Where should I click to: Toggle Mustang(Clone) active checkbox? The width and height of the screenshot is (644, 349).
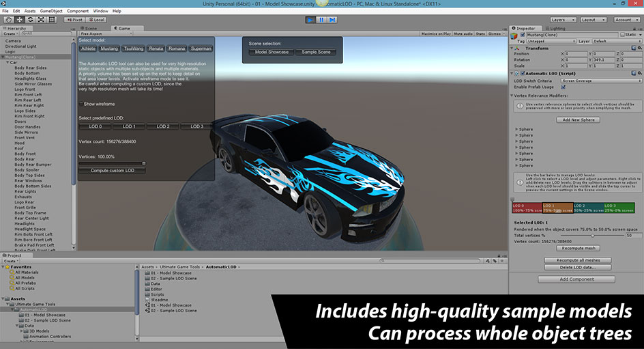(523, 35)
